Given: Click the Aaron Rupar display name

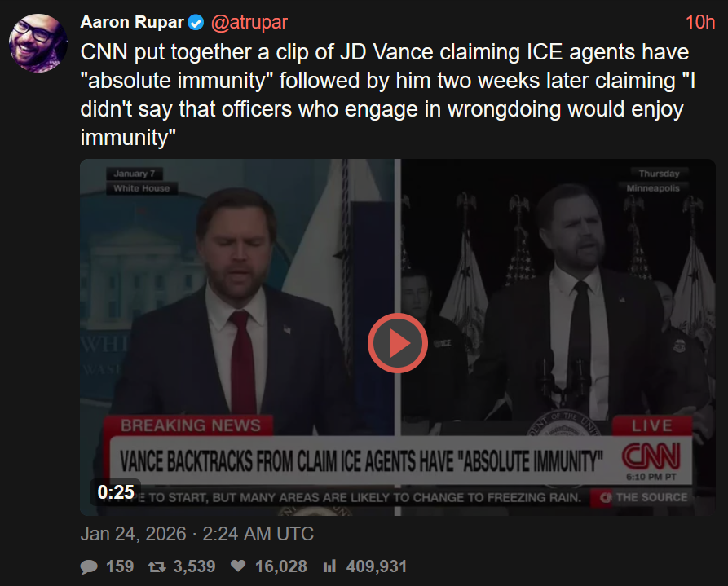Looking at the screenshot, I should (x=132, y=22).
